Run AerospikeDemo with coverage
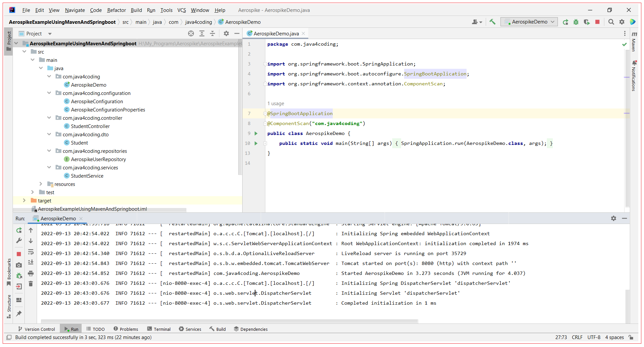The height and width of the screenshot is (347, 644). click(x=587, y=22)
